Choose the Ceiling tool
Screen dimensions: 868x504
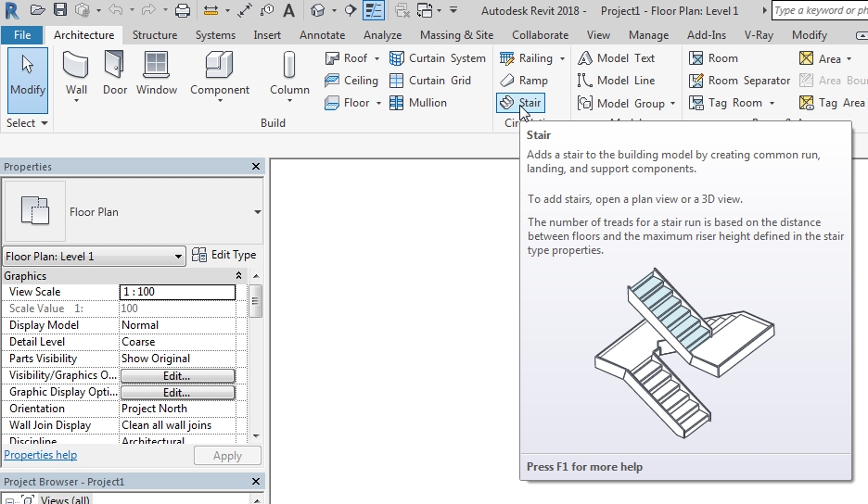pyautogui.click(x=351, y=81)
